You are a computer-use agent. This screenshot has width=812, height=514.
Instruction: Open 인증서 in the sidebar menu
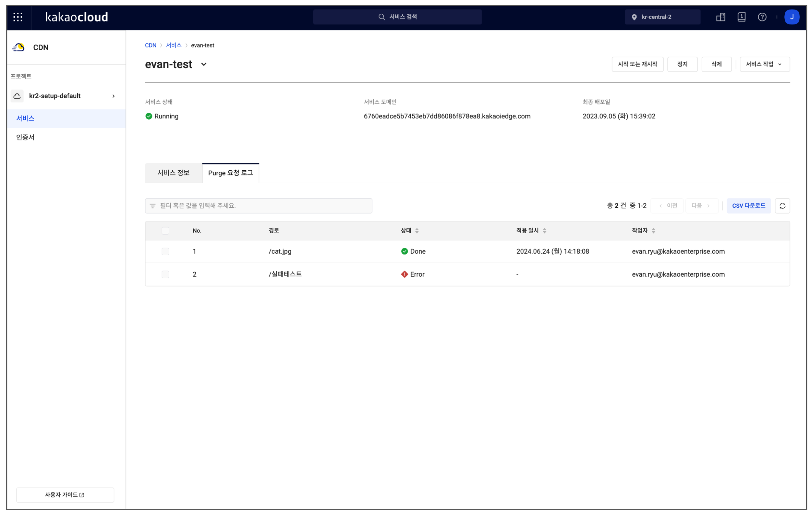66,137
